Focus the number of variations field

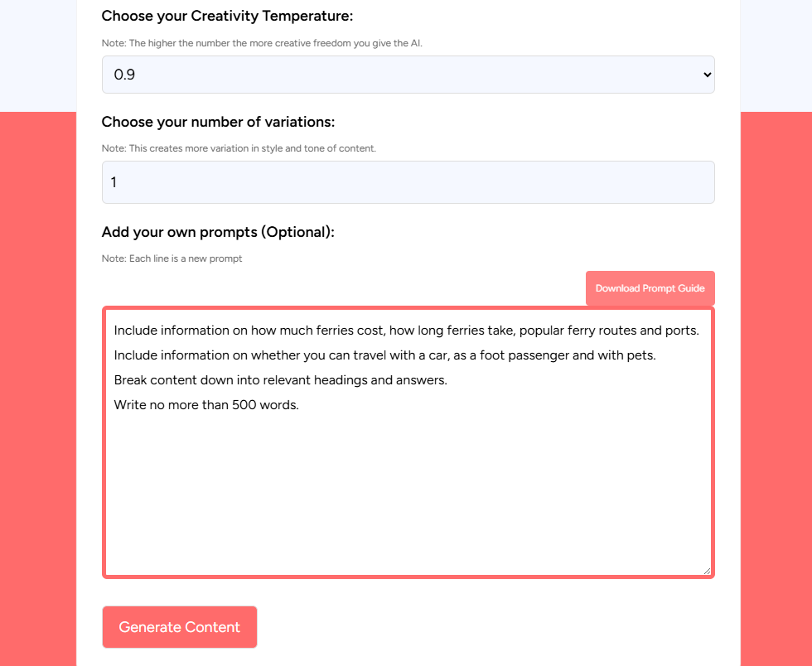pyautogui.click(x=408, y=182)
